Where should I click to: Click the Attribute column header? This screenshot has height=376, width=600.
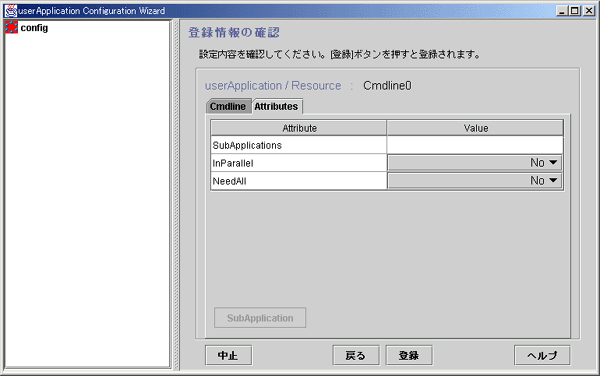299,128
